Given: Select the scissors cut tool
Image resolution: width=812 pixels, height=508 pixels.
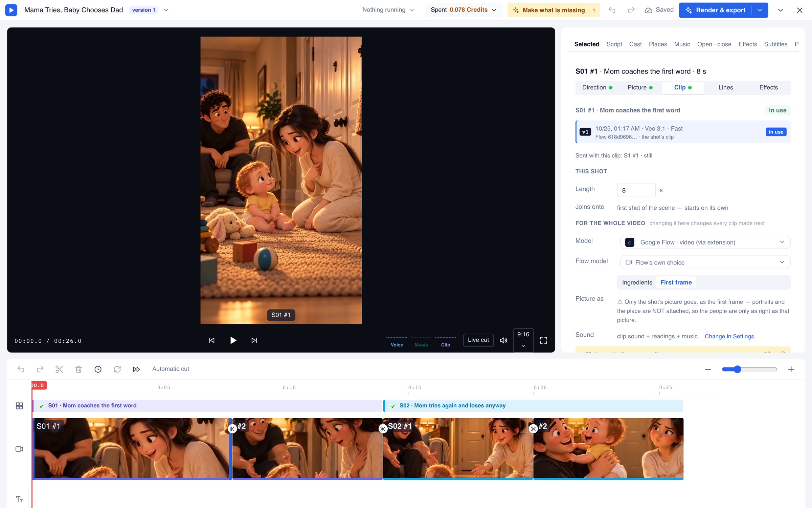Looking at the screenshot, I should 59,369.
